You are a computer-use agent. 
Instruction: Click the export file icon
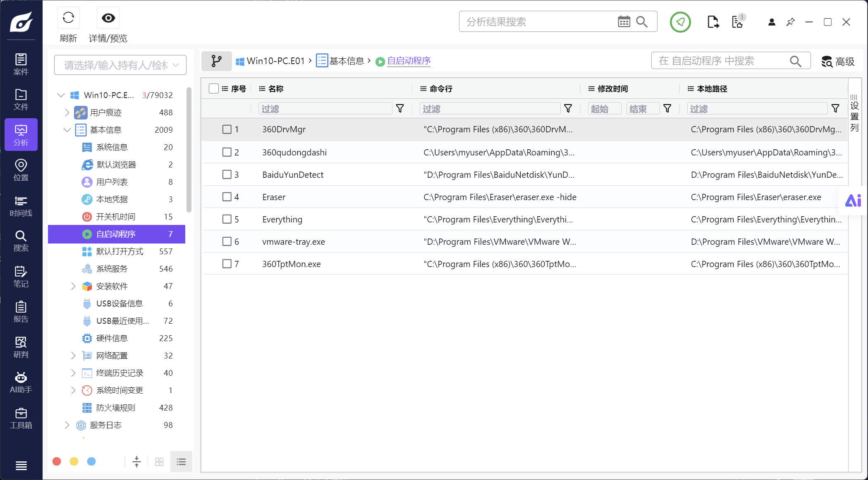(x=713, y=22)
